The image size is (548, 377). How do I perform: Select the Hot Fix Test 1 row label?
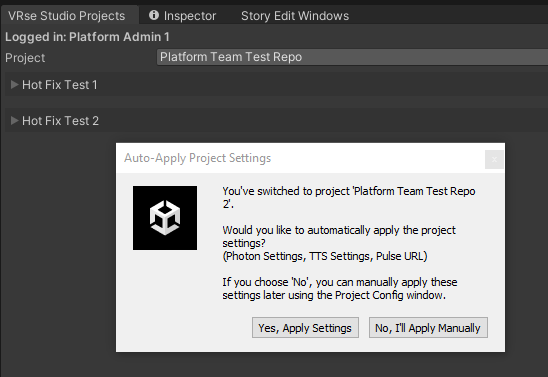60,85
